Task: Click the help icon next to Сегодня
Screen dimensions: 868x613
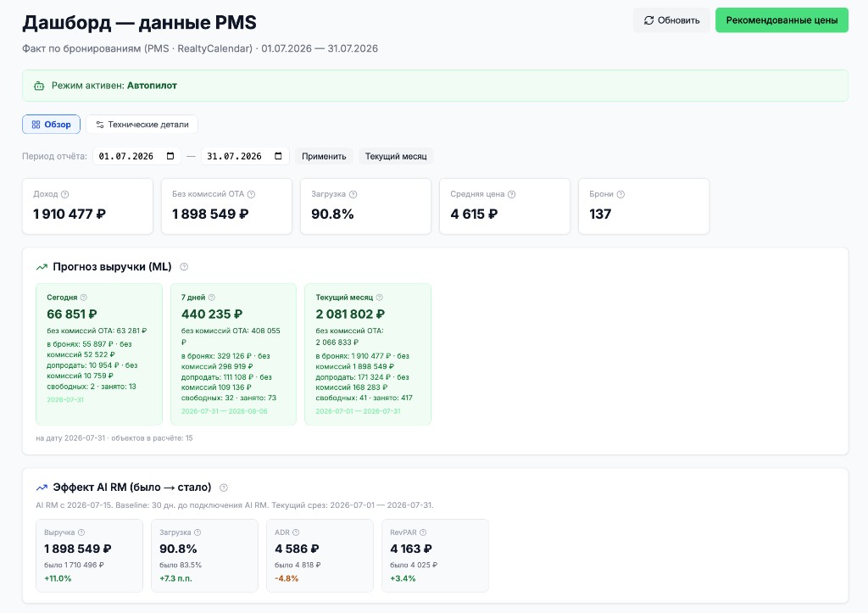Action: pos(84,298)
